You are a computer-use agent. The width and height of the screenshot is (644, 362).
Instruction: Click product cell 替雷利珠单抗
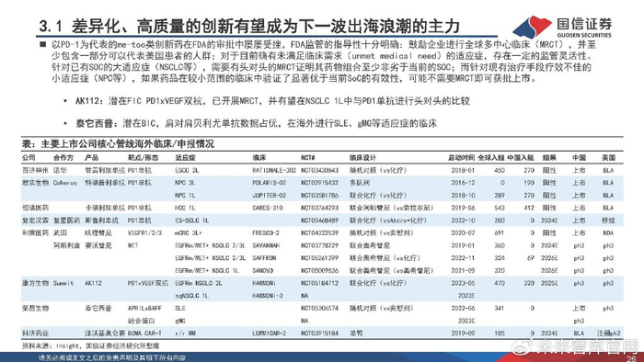pyautogui.click(x=105, y=170)
